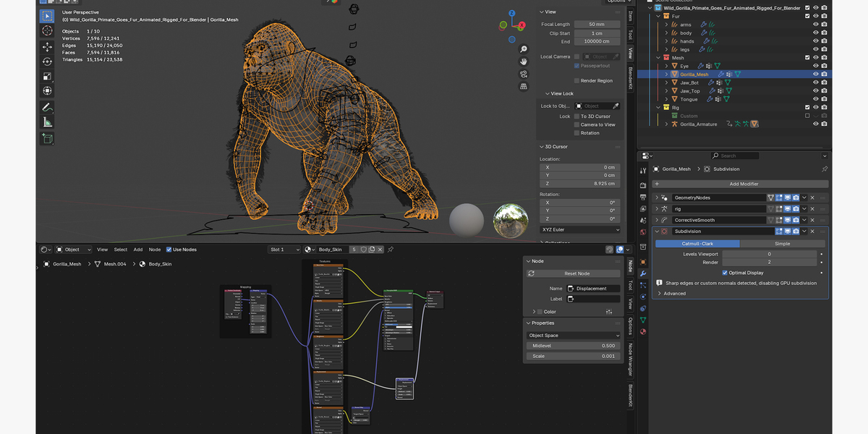The height and width of the screenshot is (434, 868).
Task: Open the Select menu in node editor
Action: 120,250
